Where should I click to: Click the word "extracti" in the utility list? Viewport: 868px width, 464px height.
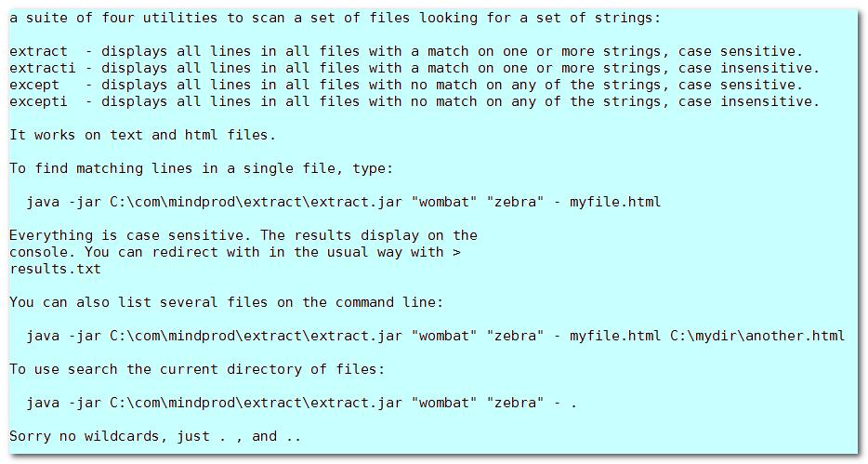(43, 68)
